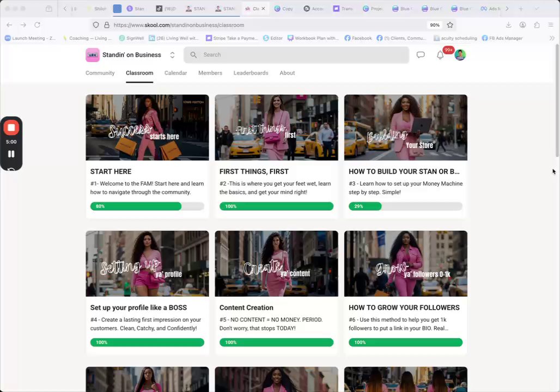The height and width of the screenshot is (392, 560).
Task: Open the First Things First course thumbnail
Action: [276, 127]
